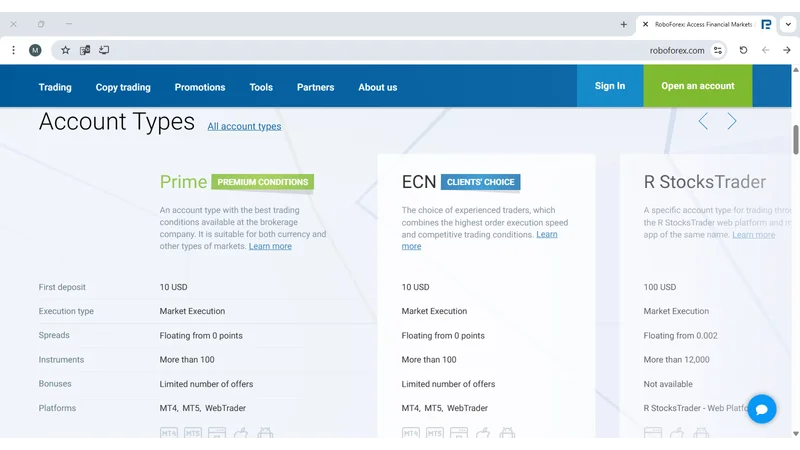The image size is (800, 450).
Task: Click ECN's 10 USD first deposit value
Action: tap(415, 287)
